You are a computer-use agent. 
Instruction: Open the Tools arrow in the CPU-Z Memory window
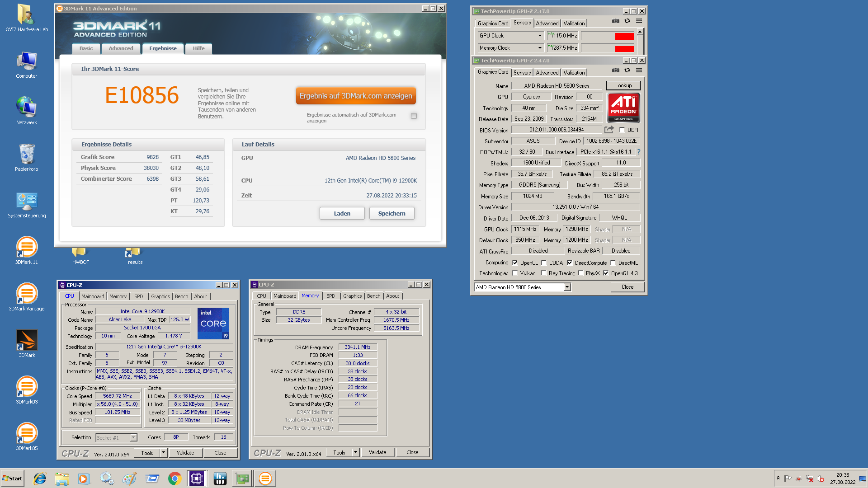(355, 452)
